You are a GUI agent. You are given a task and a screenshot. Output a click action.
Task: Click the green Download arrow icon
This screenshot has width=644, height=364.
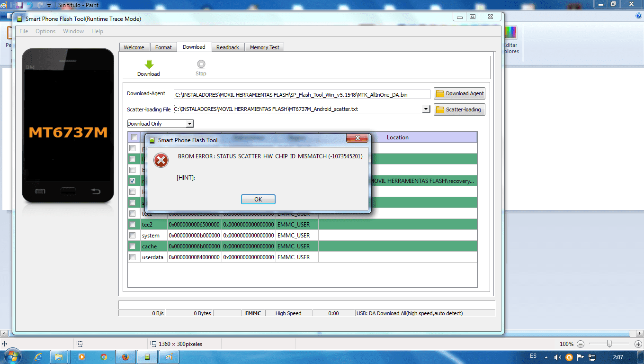pos(149,64)
